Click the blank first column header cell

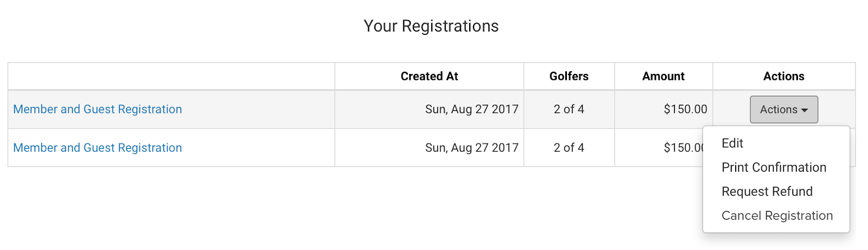(171, 77)
